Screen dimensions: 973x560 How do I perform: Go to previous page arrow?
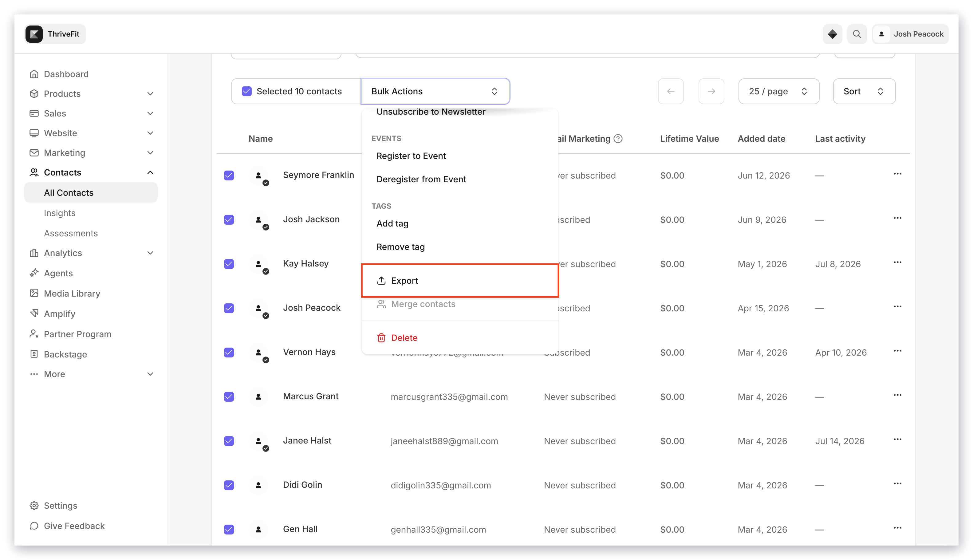click(671, 91)
